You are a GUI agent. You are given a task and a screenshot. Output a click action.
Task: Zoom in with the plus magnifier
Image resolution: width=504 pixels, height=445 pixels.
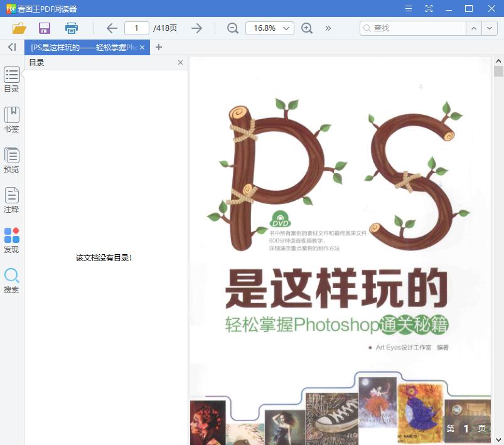(307, 28)
